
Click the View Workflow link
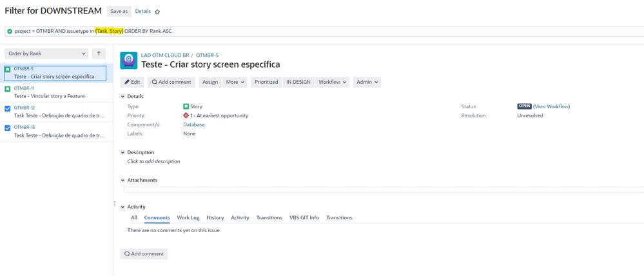click(552, 106)
